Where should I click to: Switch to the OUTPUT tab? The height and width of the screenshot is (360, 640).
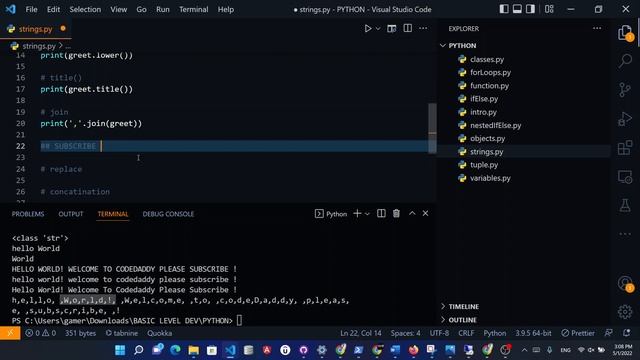click(71, 214)
